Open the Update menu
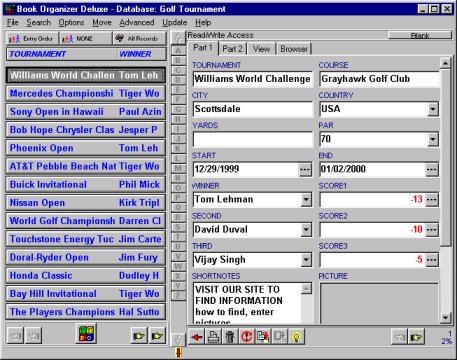Image resolution: width=457 pixels, height=360 pixels. (x=175, y=23)
